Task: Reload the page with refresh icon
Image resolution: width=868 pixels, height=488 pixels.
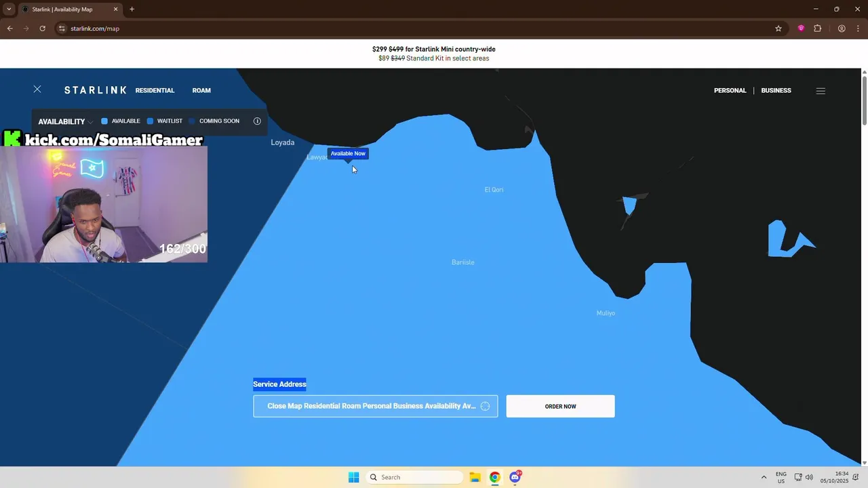Action: 42,28
